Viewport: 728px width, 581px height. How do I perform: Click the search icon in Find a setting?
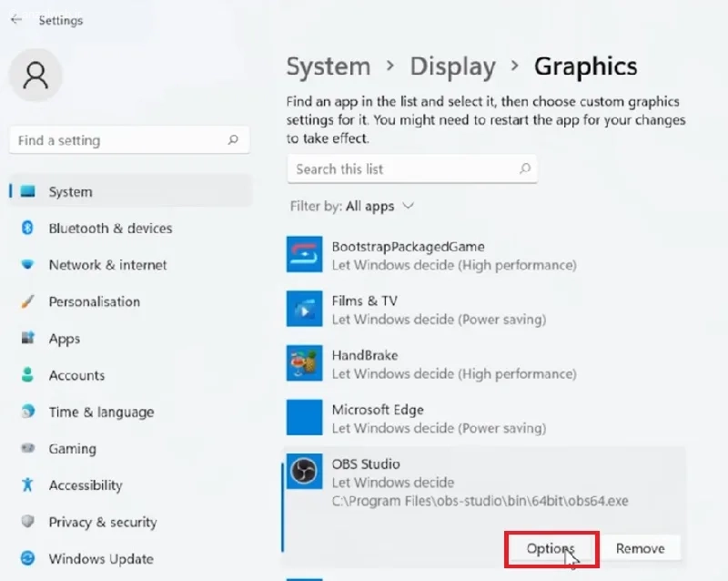point(233,140)
